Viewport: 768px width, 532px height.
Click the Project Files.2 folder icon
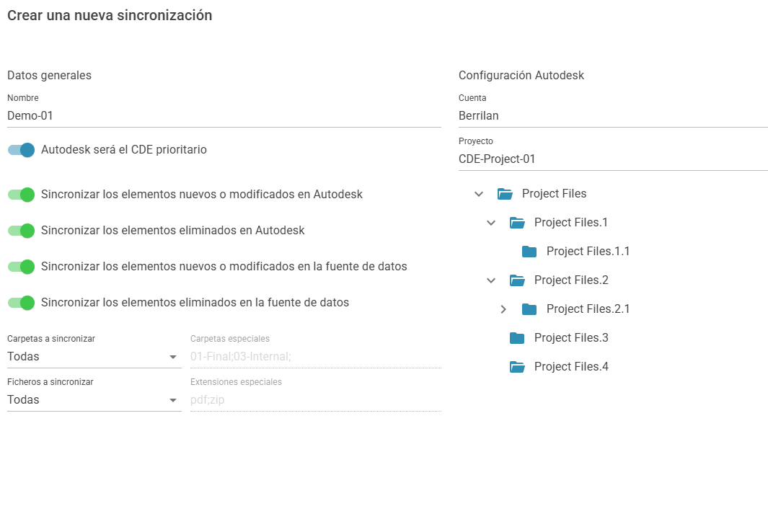coord(517,280)
